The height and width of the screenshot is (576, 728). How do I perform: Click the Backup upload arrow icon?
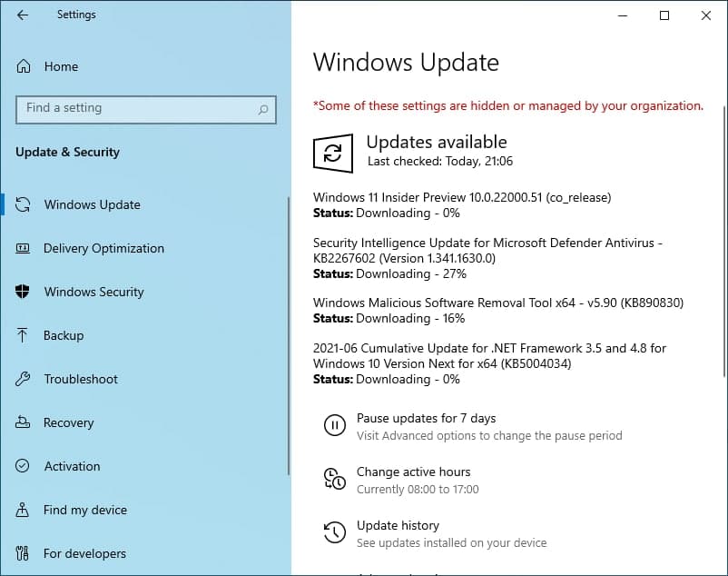[22, 335]
